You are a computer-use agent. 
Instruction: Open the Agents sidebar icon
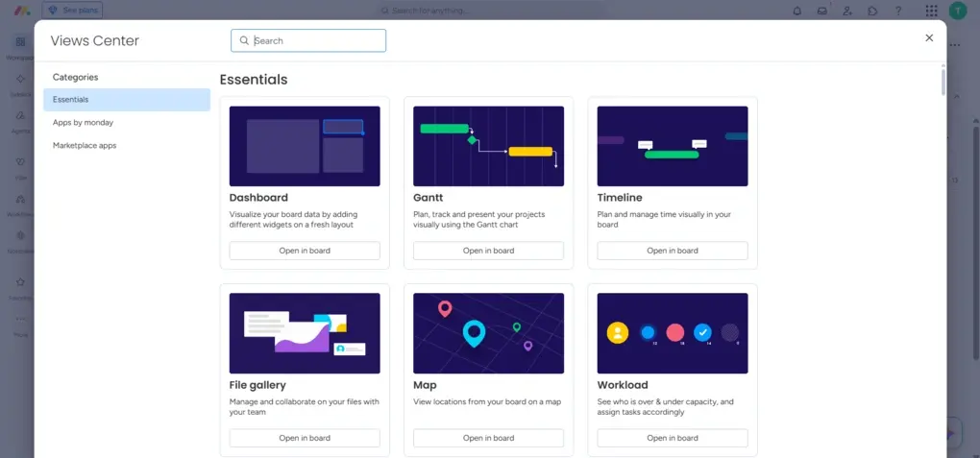pos(20,115)
